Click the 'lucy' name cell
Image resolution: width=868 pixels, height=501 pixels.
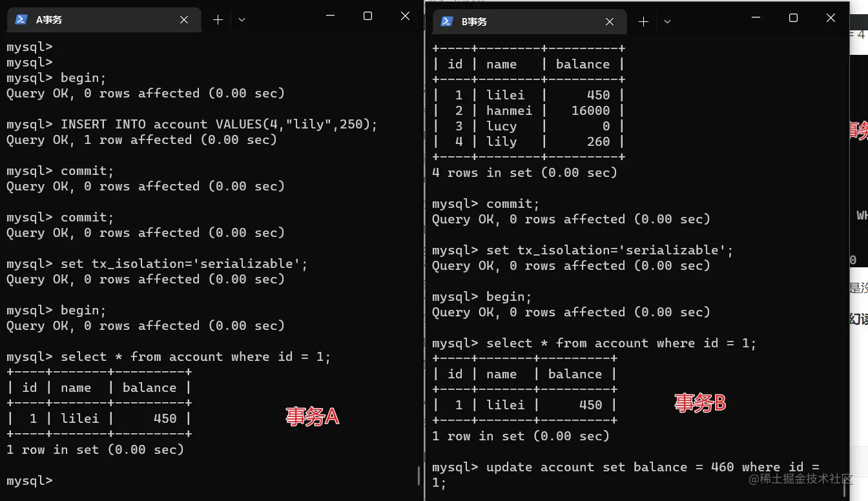[502, 126]
